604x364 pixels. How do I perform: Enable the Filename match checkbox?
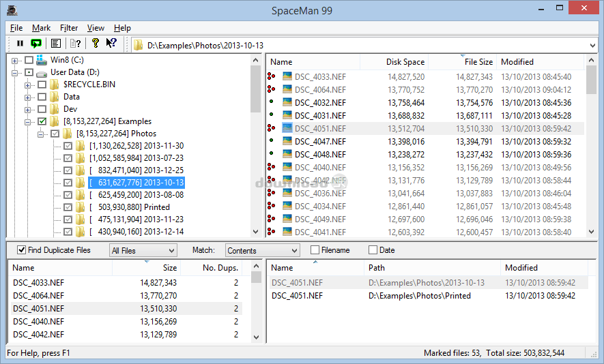tap(315, 250)
